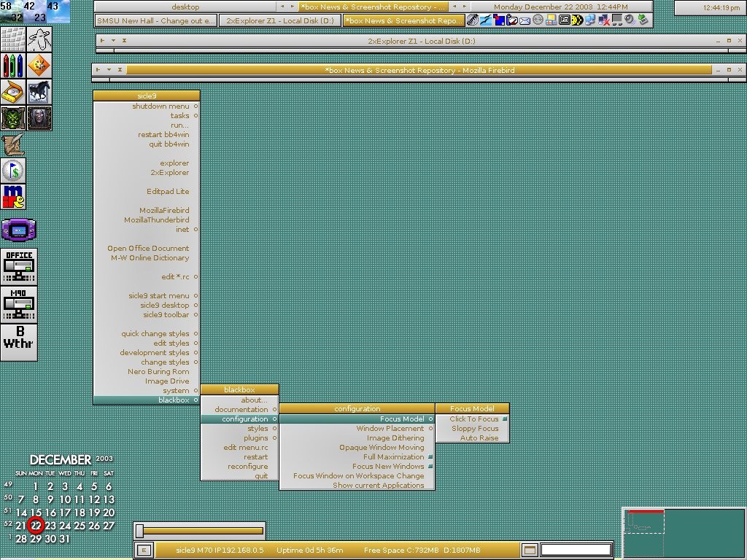Toggle Opaque Window Moving option

[357, 447]
